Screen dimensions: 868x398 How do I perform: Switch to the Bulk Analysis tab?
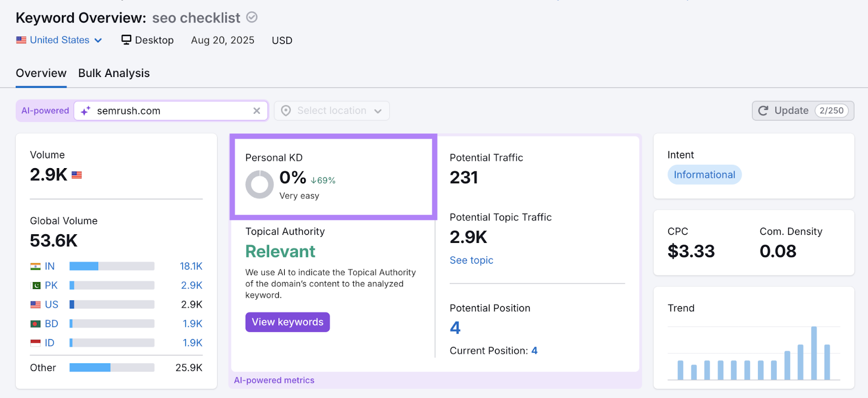coord(114,73)
